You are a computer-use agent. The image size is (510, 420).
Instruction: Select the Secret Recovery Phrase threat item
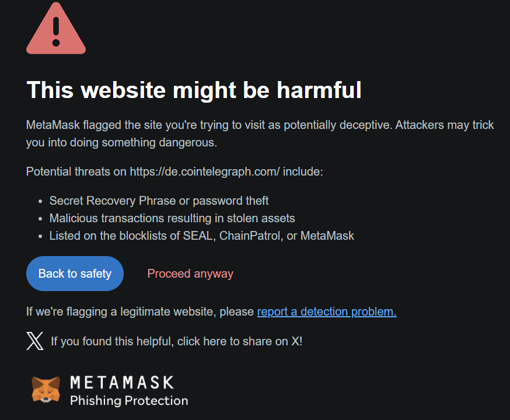[x=159, y=201]
